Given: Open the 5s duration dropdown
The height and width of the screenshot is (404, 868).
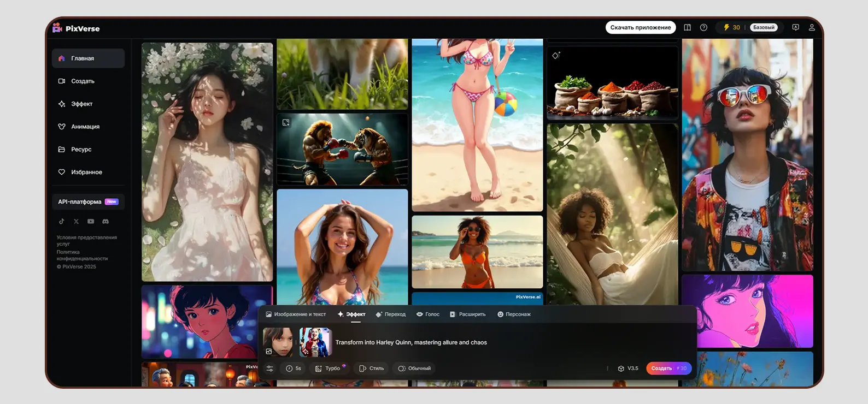Looking at the screenshot, I should point(294,369).
